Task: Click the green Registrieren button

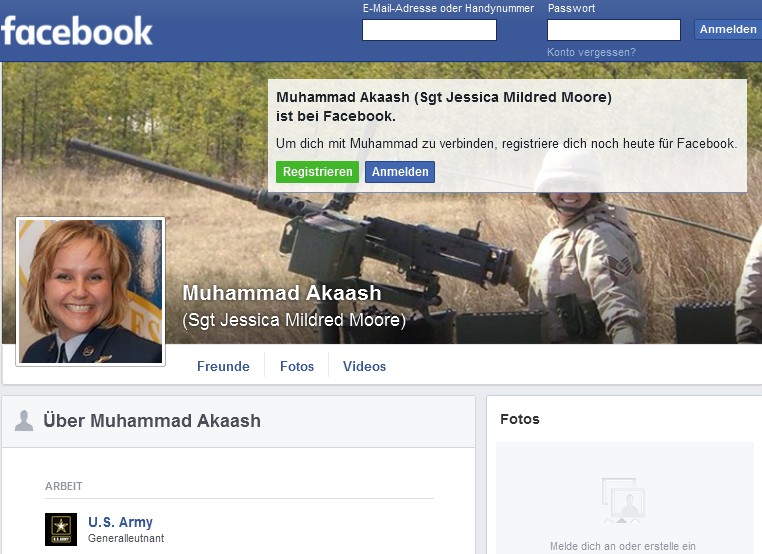Action: (317, 172)
